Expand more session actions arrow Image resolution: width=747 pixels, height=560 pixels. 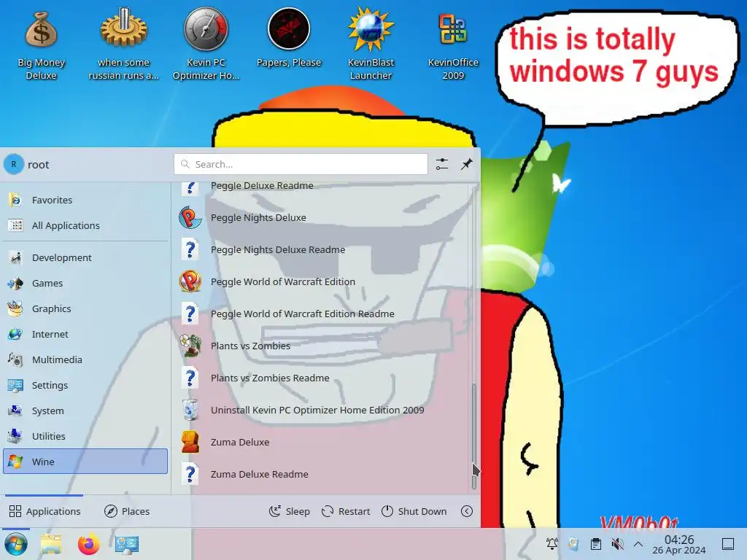click(467, 511)
